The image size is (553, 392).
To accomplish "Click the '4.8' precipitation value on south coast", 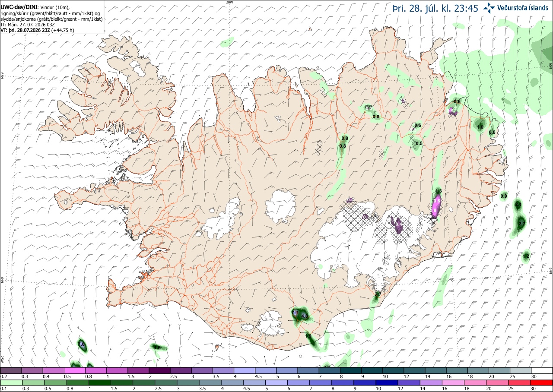I will tap(304, 316).
